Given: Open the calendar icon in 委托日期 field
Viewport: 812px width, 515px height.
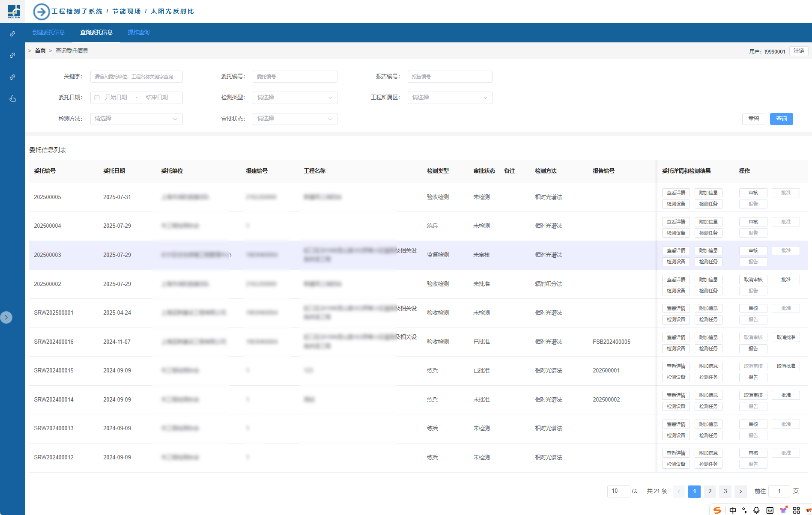Looking at the screenshot, I should click(97, 98).
